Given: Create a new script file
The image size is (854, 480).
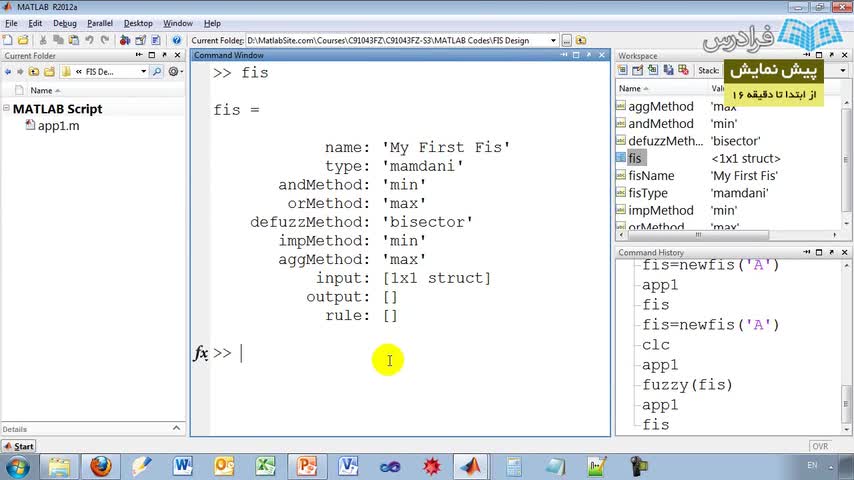Looking at the screenshot, I should click(x=8, y=40).
